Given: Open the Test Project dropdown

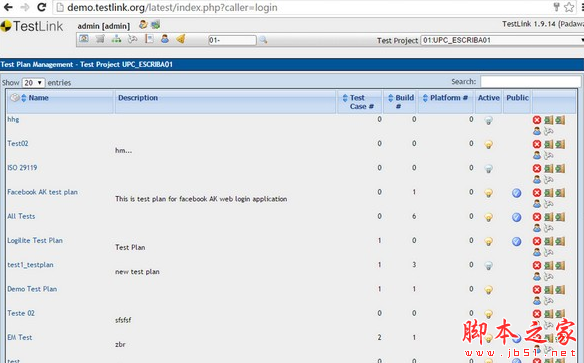Looking at the screenshot, I should click(502, 40).
